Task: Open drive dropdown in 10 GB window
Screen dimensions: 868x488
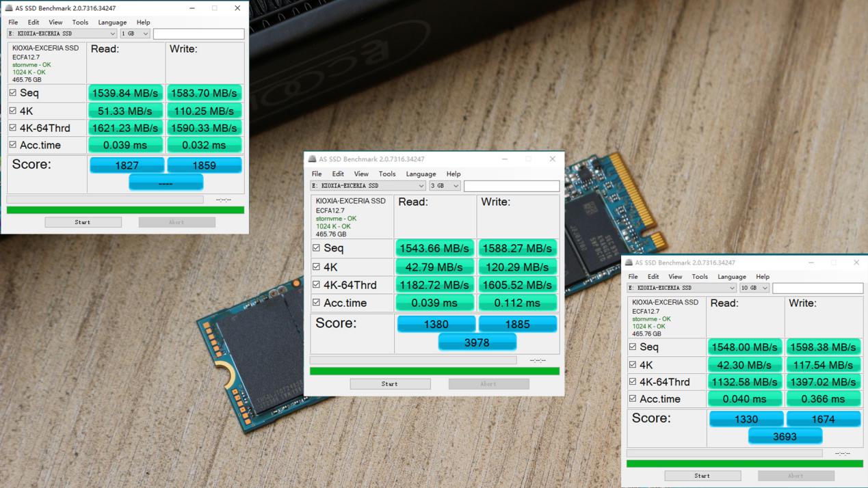Action: point(681,288)
